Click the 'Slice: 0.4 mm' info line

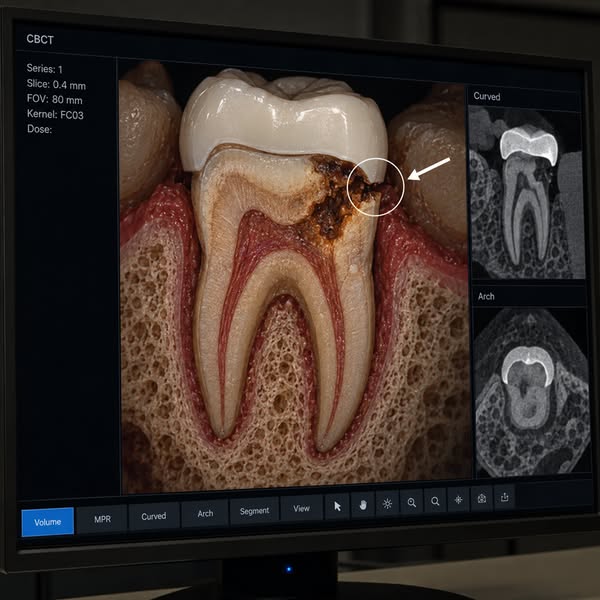click(x=56, y=84)
